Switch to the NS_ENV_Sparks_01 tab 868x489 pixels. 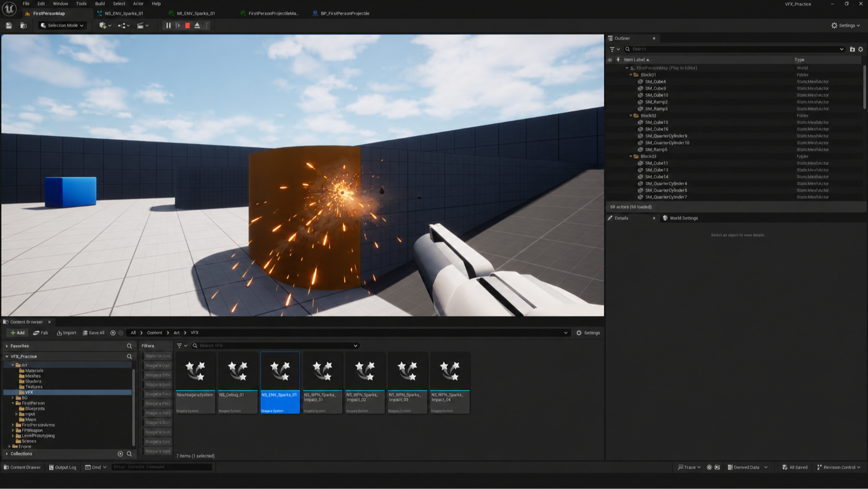(x=124, y=14)
